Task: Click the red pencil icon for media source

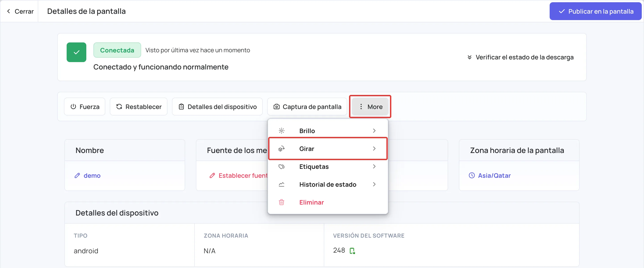Action: [212, 176]
